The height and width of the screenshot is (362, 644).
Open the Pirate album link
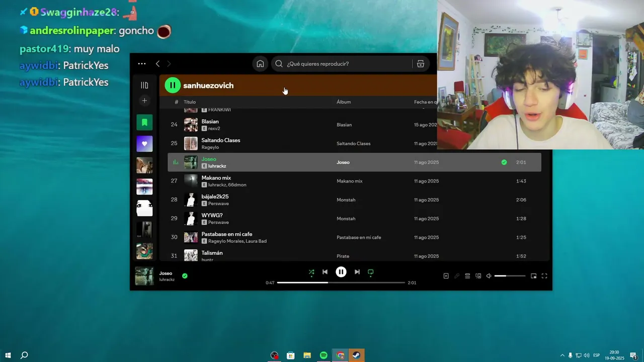343,256
